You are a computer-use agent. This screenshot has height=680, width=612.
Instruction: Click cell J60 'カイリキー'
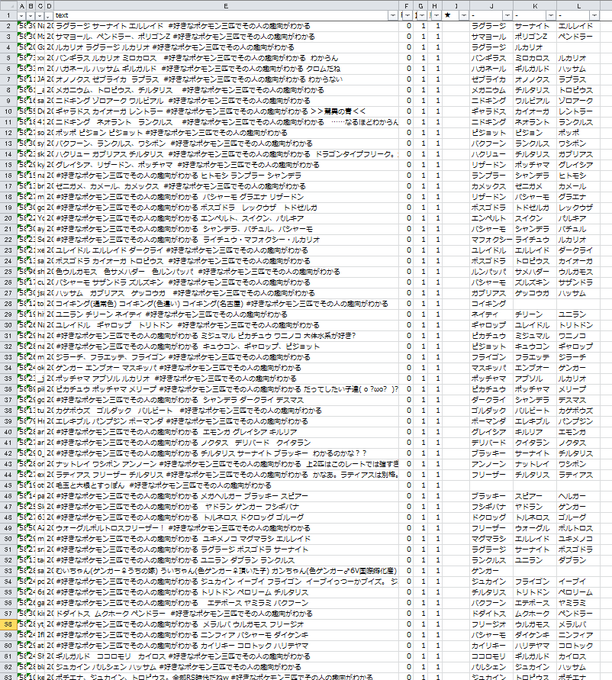[x=491, y=645]
